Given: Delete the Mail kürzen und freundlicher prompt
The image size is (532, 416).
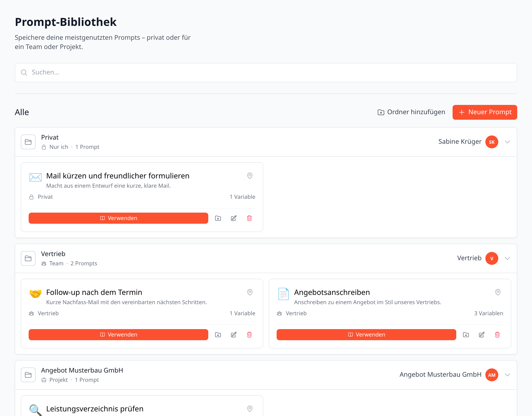Looking at the screenshot, I should pyautogui.click(x=249, y=218).
